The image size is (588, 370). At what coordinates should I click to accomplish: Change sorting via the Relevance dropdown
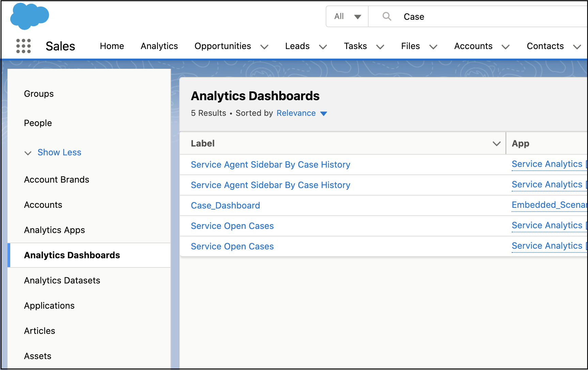pyautogui.click(x=301, y=113)
